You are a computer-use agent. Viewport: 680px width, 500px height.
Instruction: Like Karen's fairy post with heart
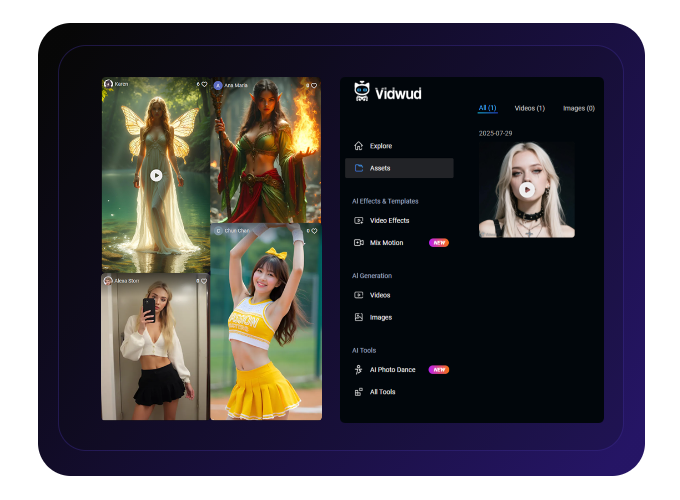(x=204, y=85)
